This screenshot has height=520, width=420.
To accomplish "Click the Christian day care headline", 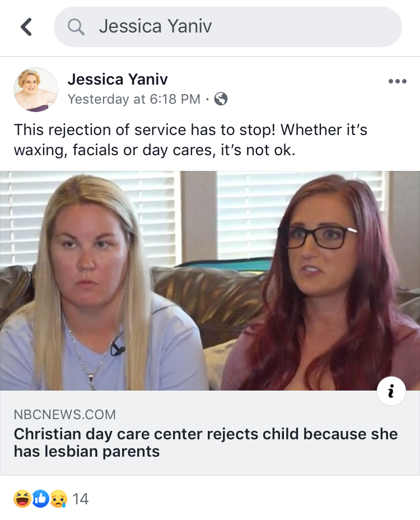I will (x=206, y=443).
